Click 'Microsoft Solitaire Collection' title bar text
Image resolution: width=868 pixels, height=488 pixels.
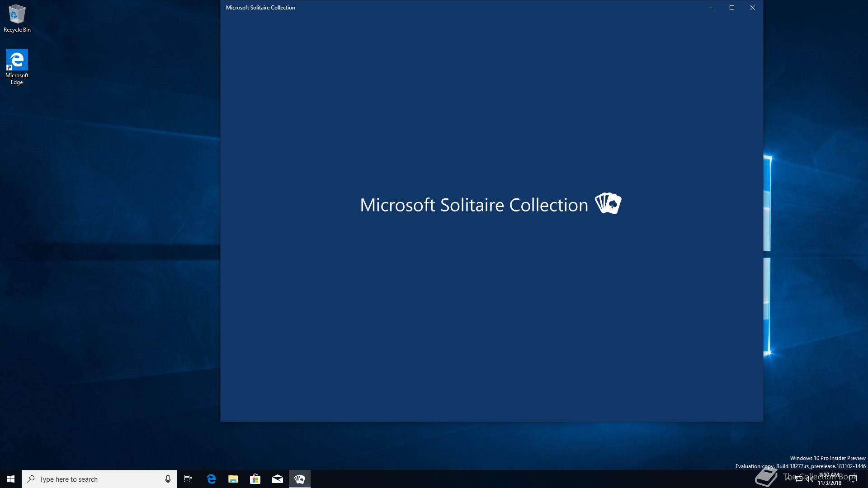coord(260,8)
